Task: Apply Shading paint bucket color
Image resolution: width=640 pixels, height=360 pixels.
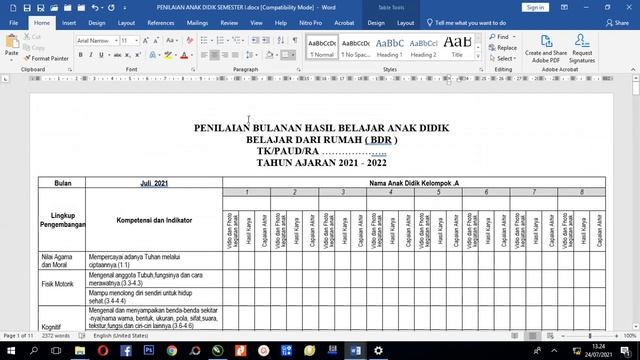Action: pos(269,55)
